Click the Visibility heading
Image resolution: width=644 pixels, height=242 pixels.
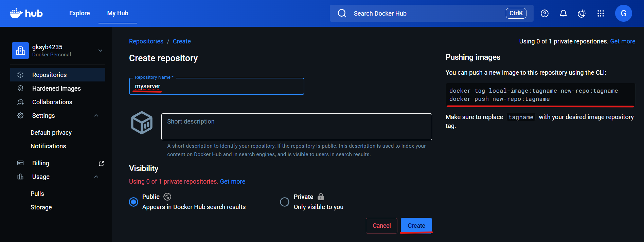click(144, 168)
